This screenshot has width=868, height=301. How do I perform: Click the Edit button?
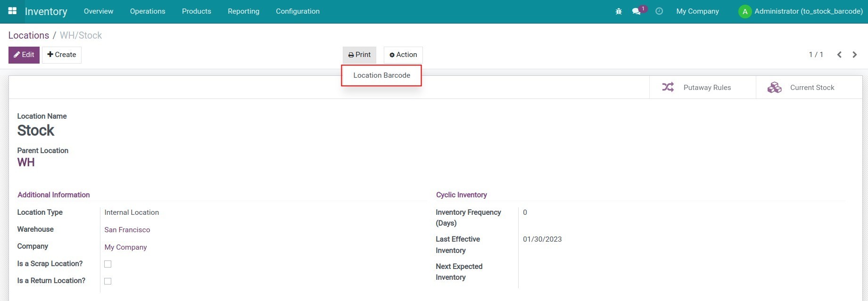pos(24,55)
